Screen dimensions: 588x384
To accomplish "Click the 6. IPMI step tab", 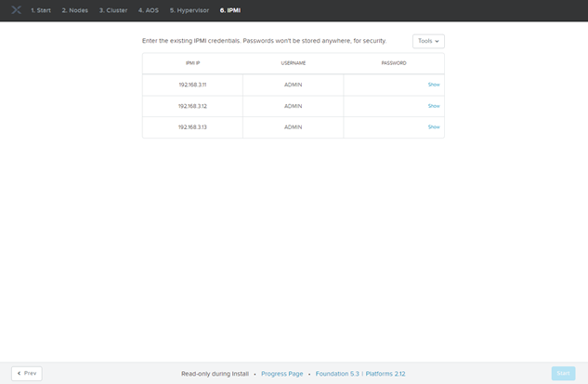I will click(232, 10).
